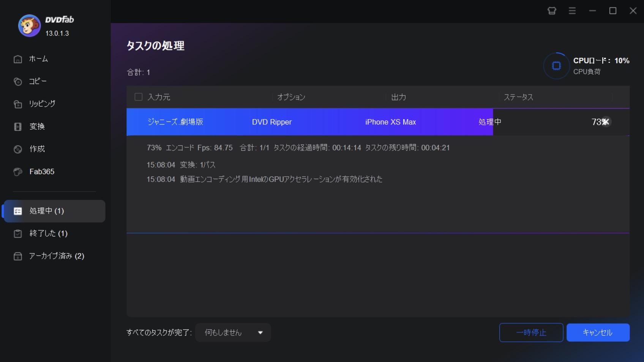Click the archived box icon

pos(18,256)
